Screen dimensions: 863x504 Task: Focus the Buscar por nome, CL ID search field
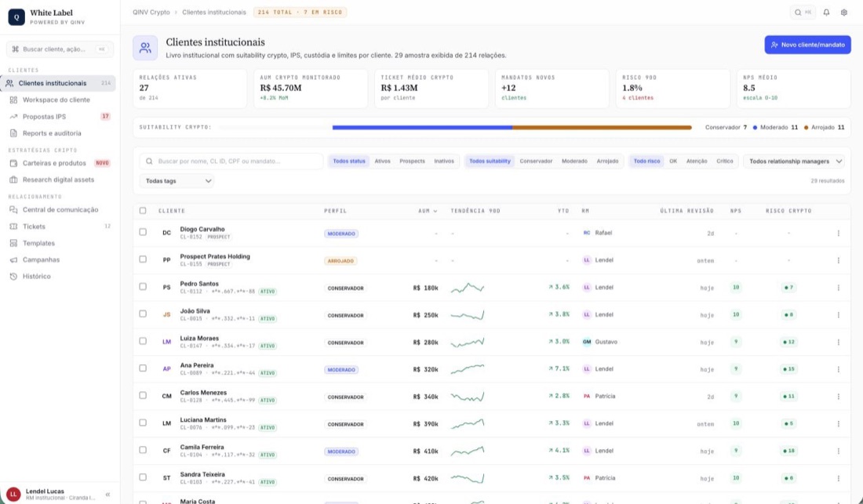(x=231, y=161)
